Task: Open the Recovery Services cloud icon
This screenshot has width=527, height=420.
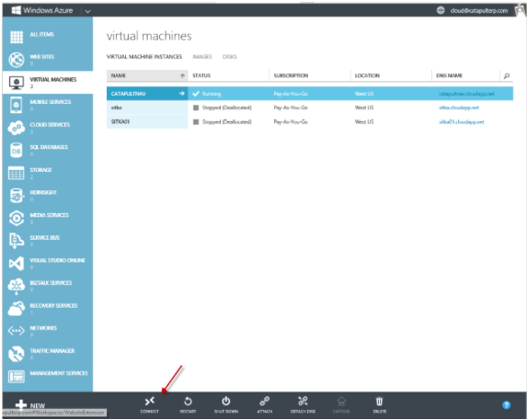Action: [17, 309]
